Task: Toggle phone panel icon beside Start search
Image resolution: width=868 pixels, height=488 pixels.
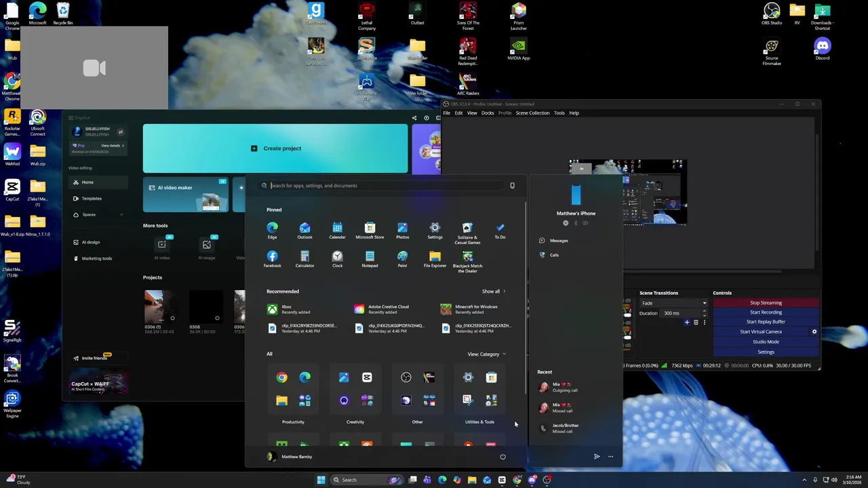Action: [512, 186]
